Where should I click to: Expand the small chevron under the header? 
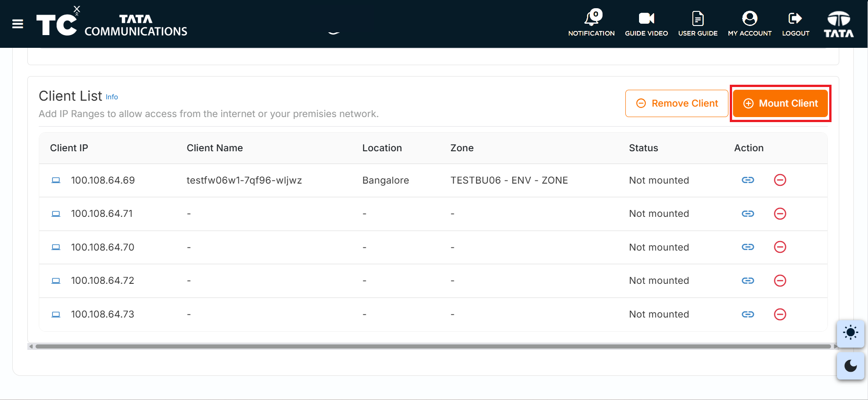[x=334, y=33]
